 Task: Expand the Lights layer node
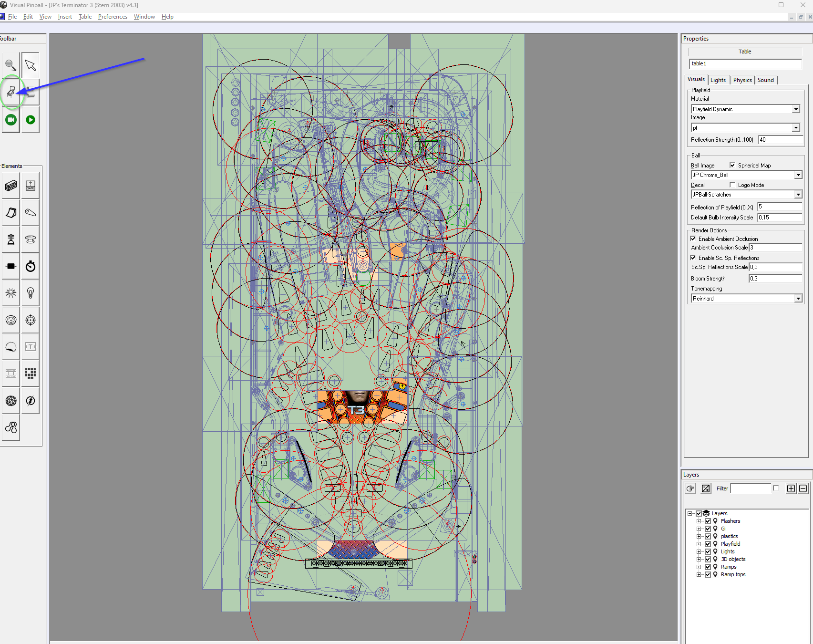(699, 551)
